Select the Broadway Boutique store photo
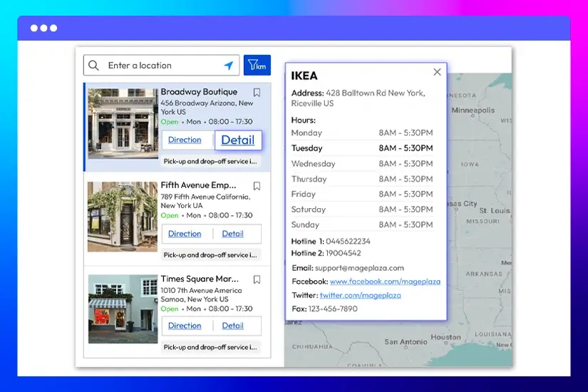Viewport: 588px width, 392px height. coord(123,123)
